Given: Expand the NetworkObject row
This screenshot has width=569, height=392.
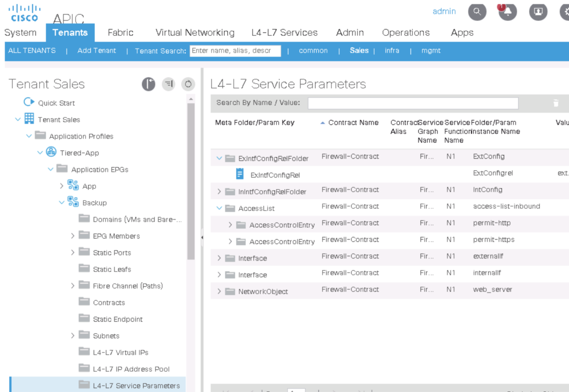Looking at the screenshot, I should 219,291.
